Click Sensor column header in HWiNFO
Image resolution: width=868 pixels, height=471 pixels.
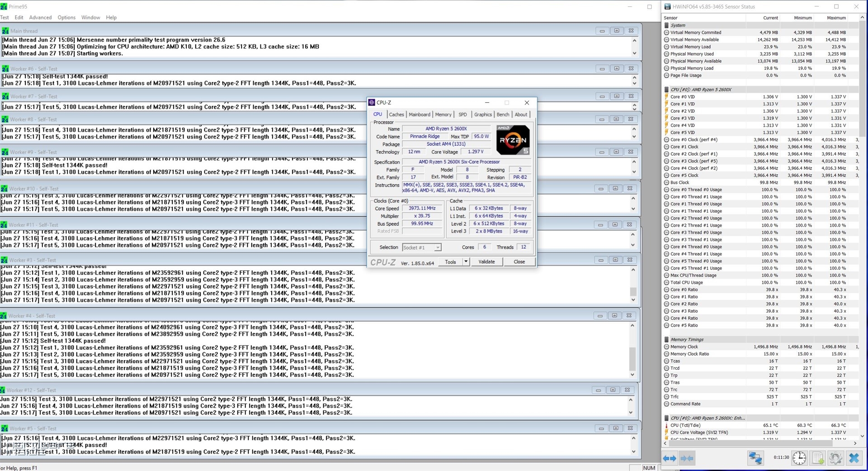(x=703, y=18)
